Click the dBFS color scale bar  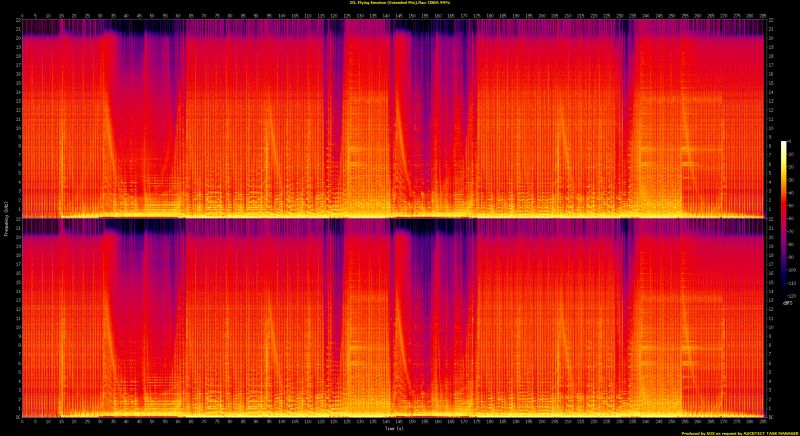[784, 220]
